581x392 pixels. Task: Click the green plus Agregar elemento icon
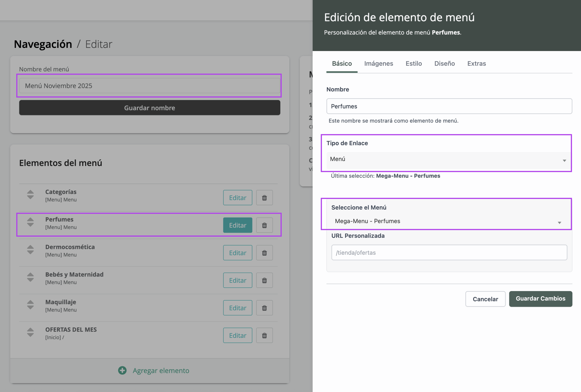coord(122,370)
